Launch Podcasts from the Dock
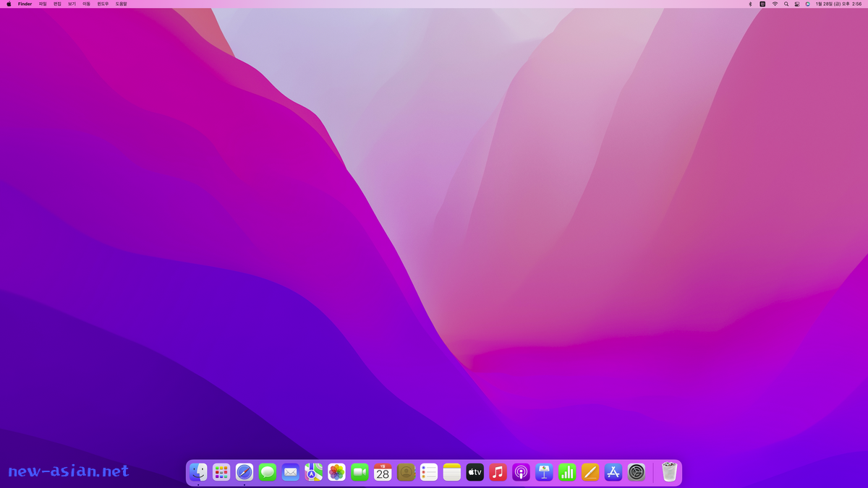 521,472
